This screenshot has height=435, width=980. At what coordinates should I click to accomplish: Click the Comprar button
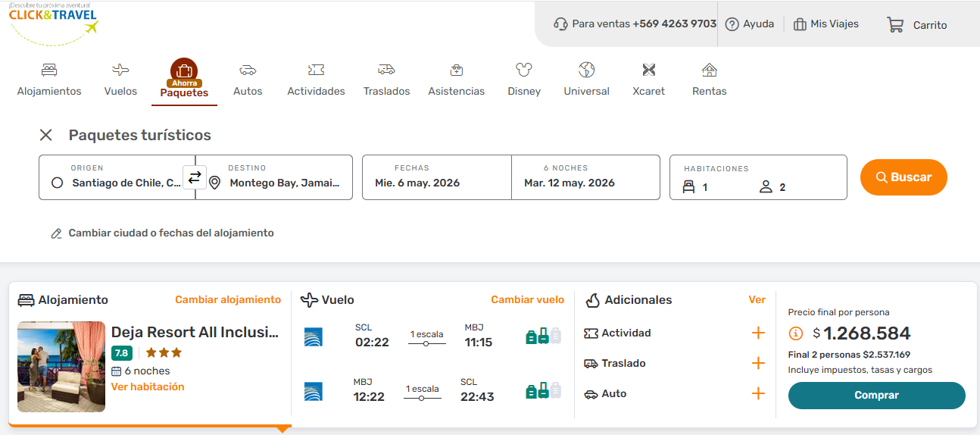(876, 396)
